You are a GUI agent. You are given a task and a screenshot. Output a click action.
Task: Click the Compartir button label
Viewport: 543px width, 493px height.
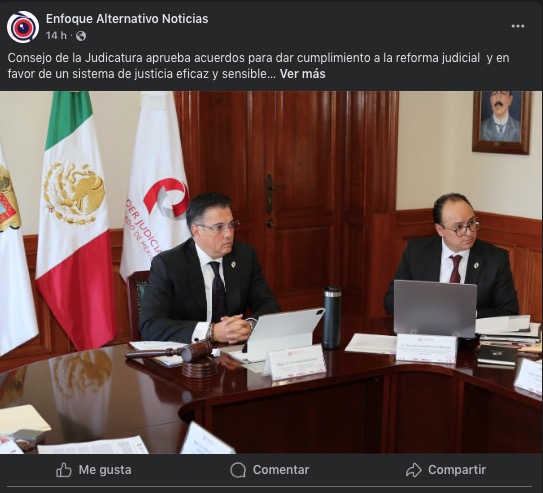coord(457,470)
